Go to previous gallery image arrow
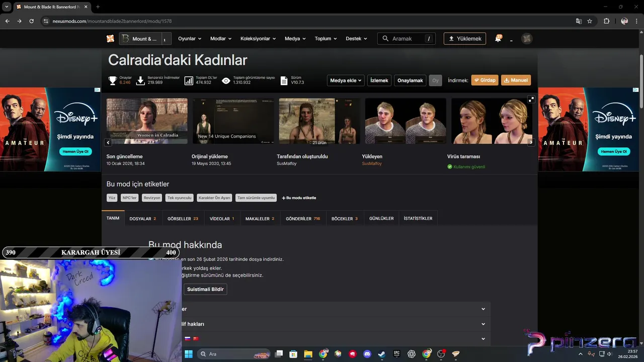Viewport: 644px width, 362px height. 108,142
